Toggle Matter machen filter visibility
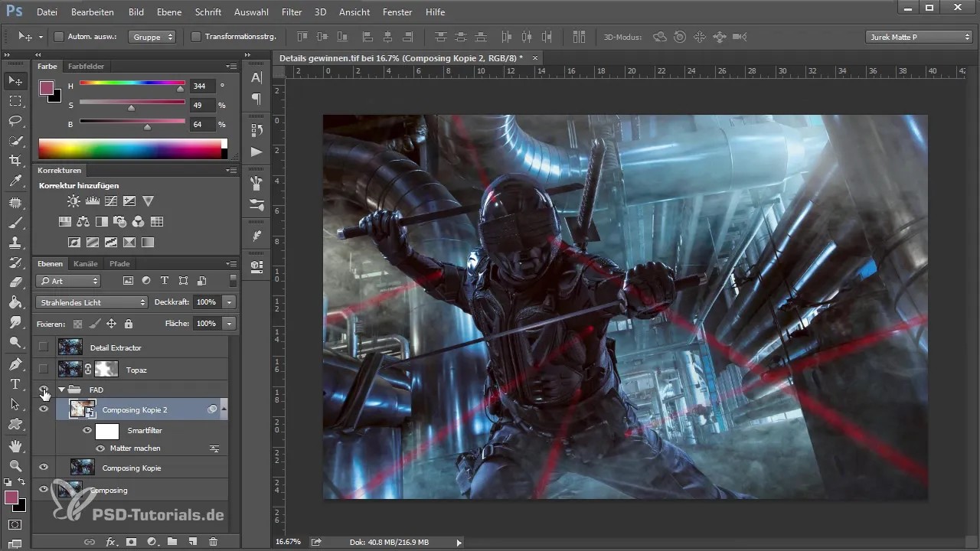This screenshot has height=551, width=980. tap(100, 448)
